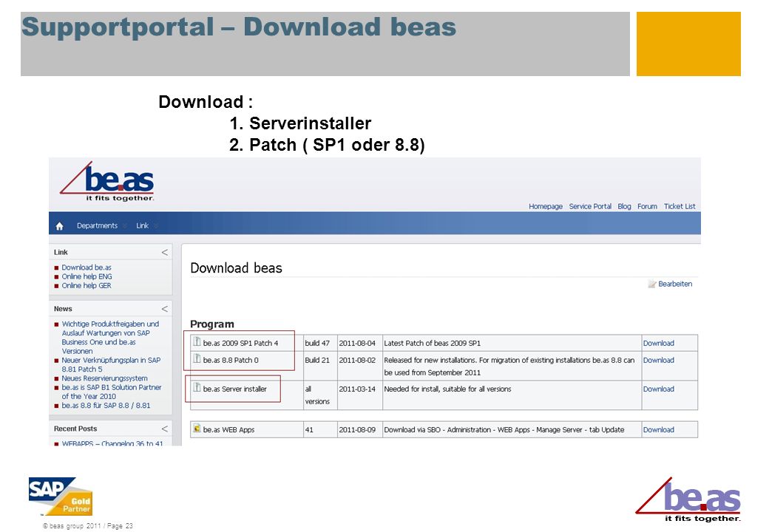Open Online help GER

coord(87,286)
